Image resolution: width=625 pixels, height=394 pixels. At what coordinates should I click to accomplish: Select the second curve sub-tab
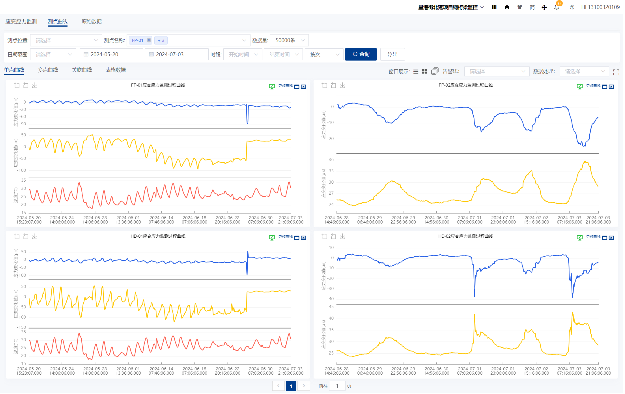point(48,70)
